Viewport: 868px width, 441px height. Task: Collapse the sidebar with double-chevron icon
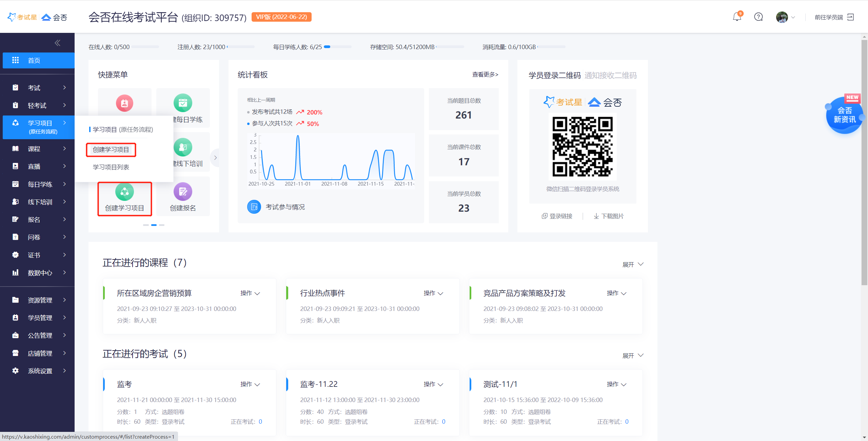tap(57, 43)
